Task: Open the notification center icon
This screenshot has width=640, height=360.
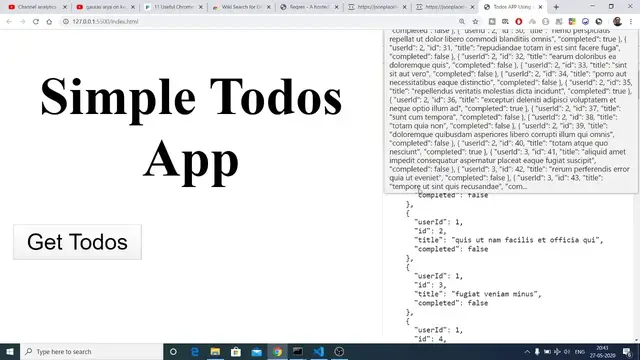Action: [x=627, y=351]
